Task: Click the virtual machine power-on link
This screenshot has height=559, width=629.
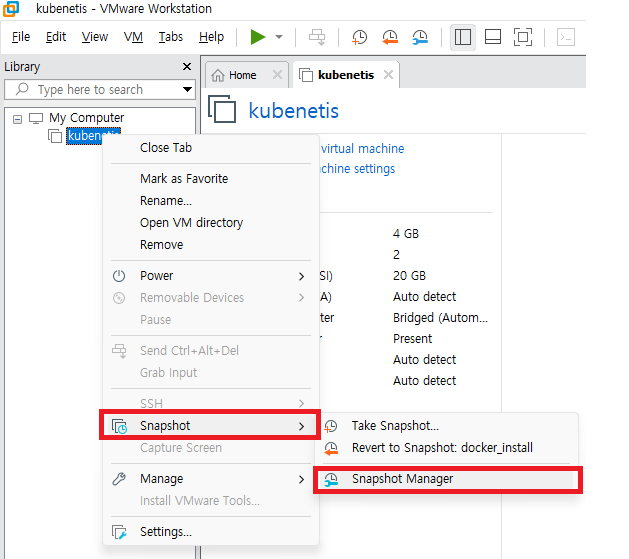Action: pos(362,149)
